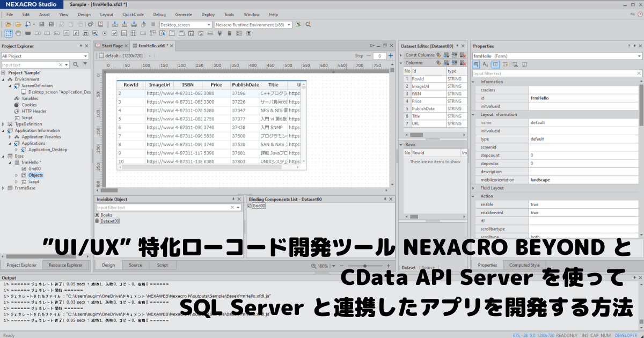Open the frmHello (Form) object dropdown
The image size is (644, 338).
tap(639, 56)
